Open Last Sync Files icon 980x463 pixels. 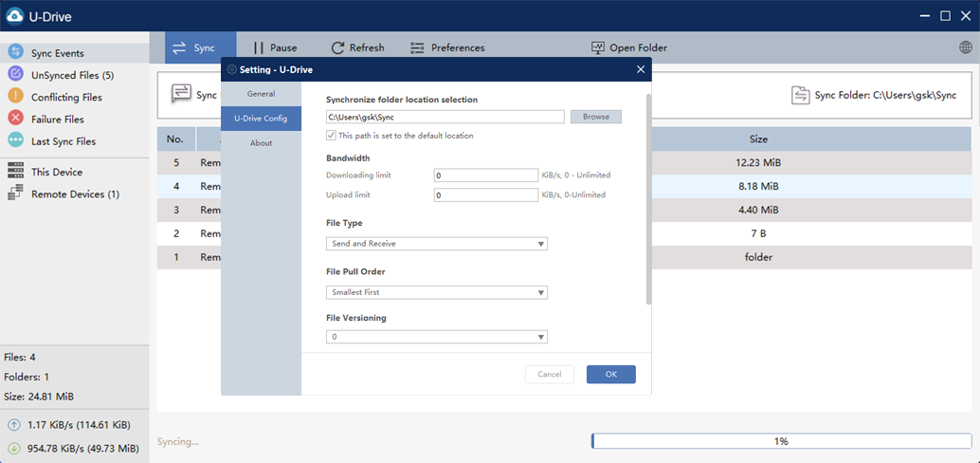pos(15,140)
